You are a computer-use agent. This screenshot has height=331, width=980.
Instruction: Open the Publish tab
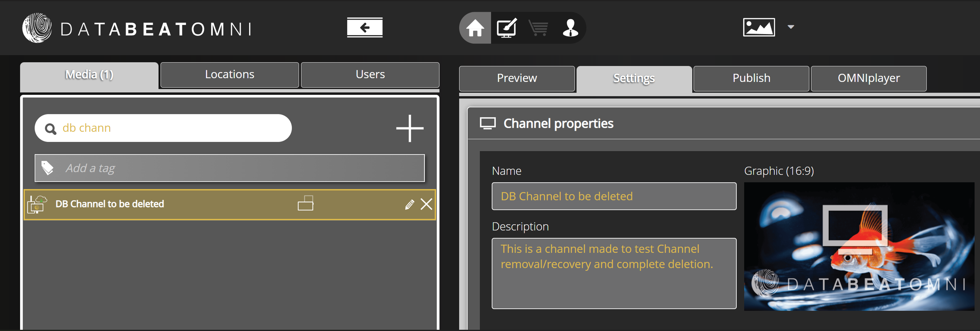751,78
